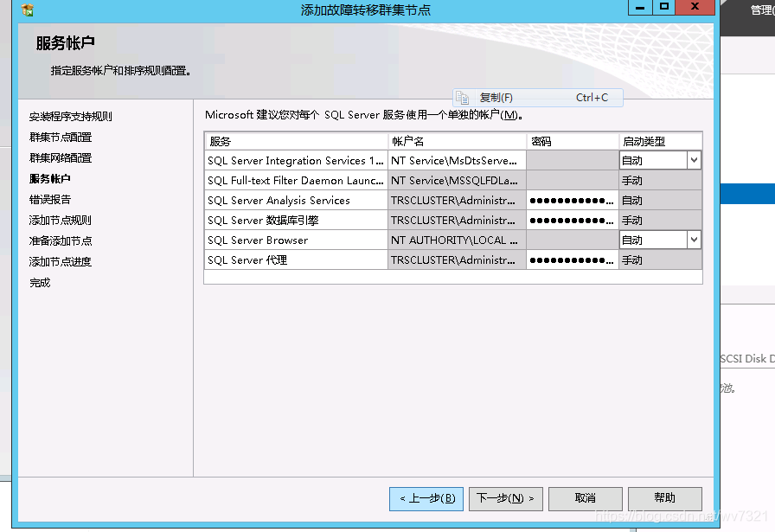Click password field for SQL Server 代理

[573, 260]
